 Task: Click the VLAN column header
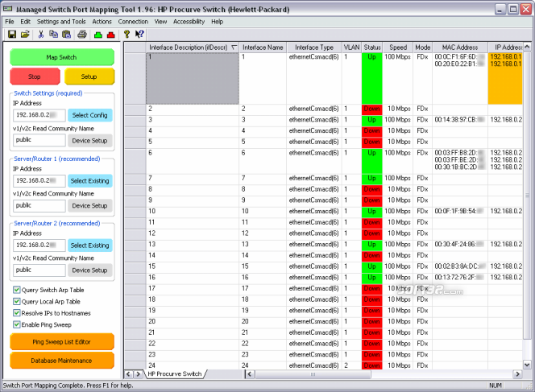coord(351,47)
